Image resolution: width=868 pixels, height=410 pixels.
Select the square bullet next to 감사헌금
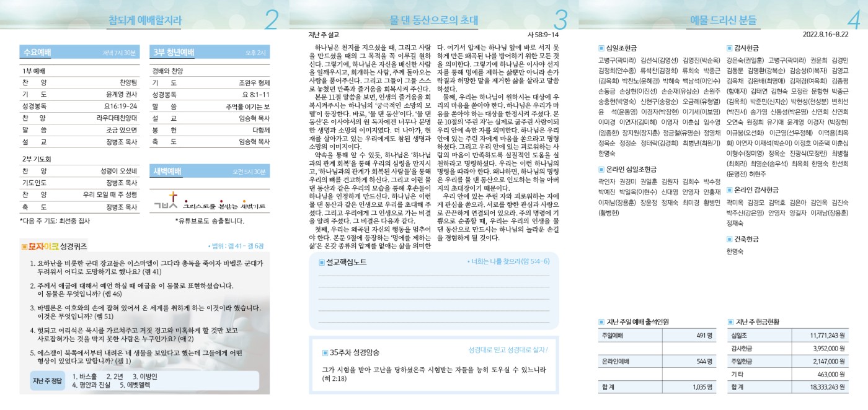point(729,48)
